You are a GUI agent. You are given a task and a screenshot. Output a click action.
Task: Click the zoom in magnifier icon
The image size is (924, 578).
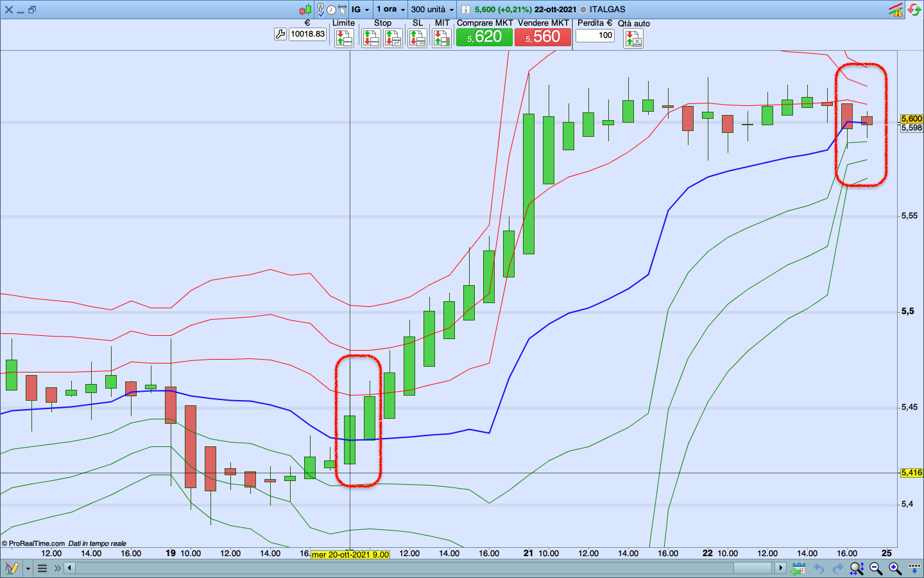(895, 568)
